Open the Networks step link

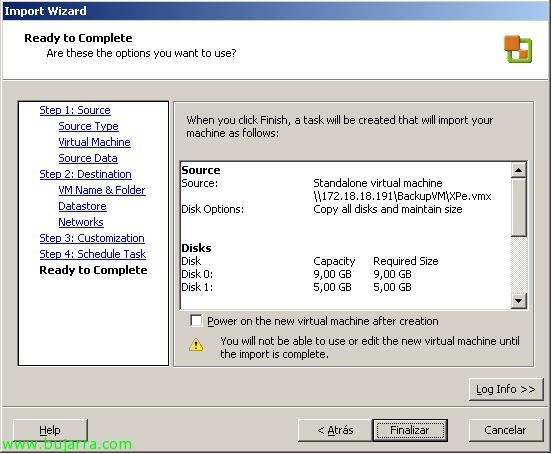pyautogui.click(x=81, y=222)
